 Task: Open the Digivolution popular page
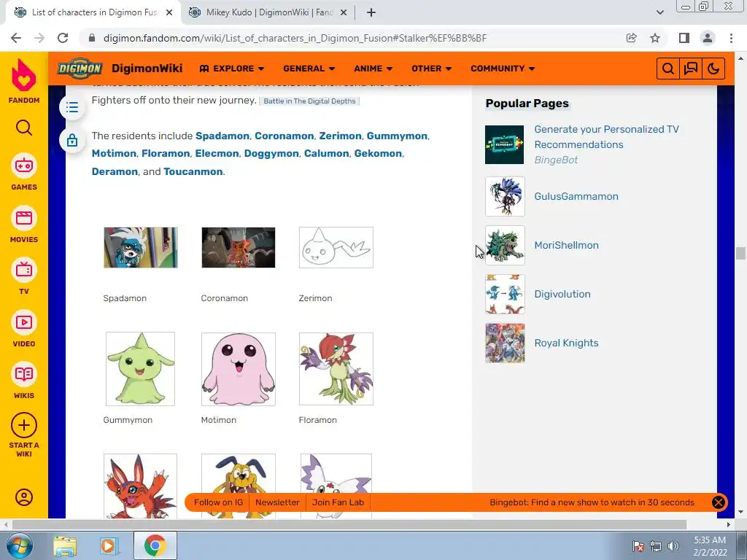pyautogui.click(x=562, y=294)
